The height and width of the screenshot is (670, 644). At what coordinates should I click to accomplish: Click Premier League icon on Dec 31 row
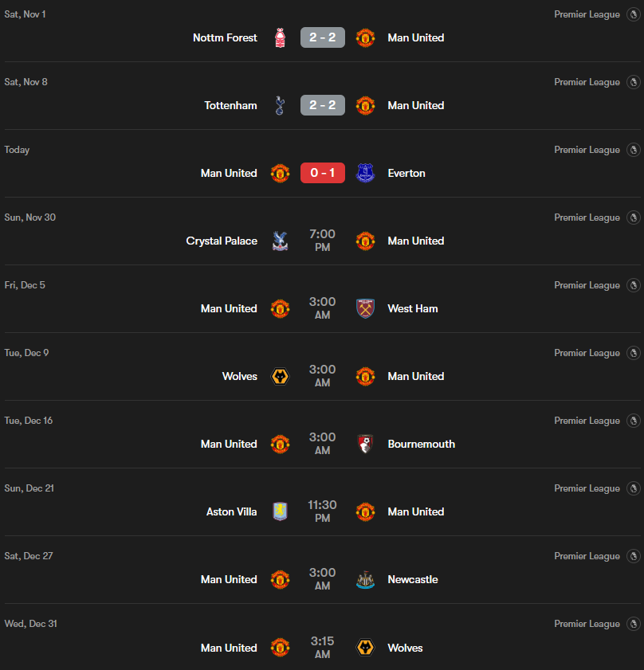[634, 624]
